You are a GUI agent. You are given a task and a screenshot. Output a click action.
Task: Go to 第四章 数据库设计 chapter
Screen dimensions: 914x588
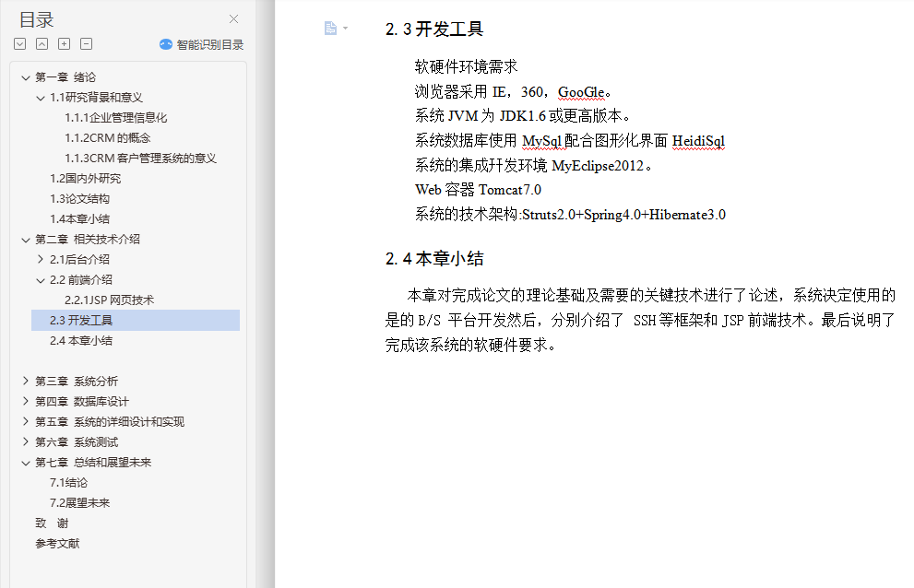point(81,402)
